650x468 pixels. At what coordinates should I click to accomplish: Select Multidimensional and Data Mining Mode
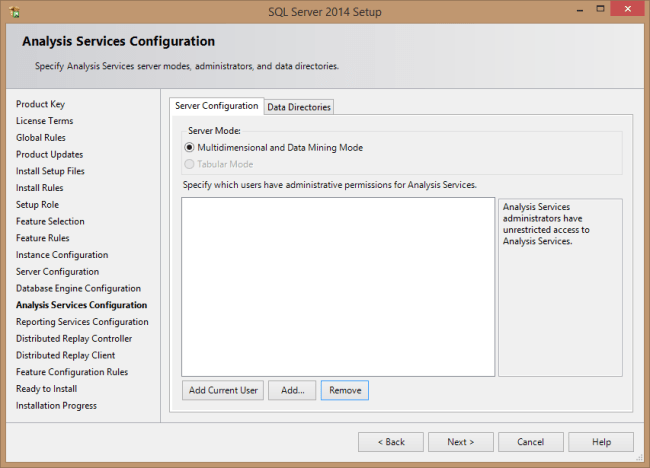click(190, 147)
